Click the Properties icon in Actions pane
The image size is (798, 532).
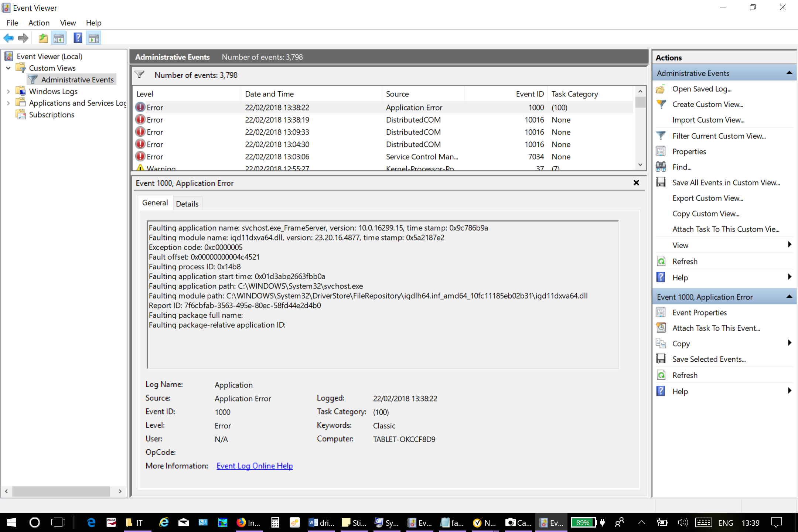661,151
